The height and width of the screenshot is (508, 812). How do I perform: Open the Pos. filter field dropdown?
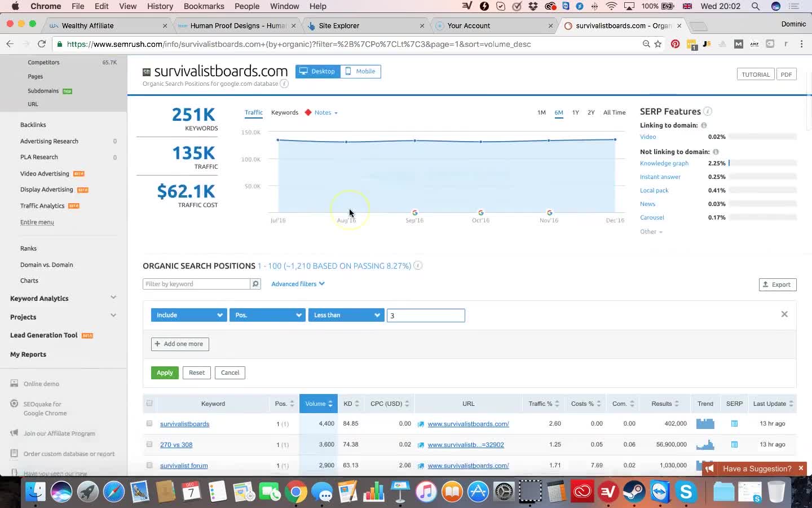pos(267,315)
